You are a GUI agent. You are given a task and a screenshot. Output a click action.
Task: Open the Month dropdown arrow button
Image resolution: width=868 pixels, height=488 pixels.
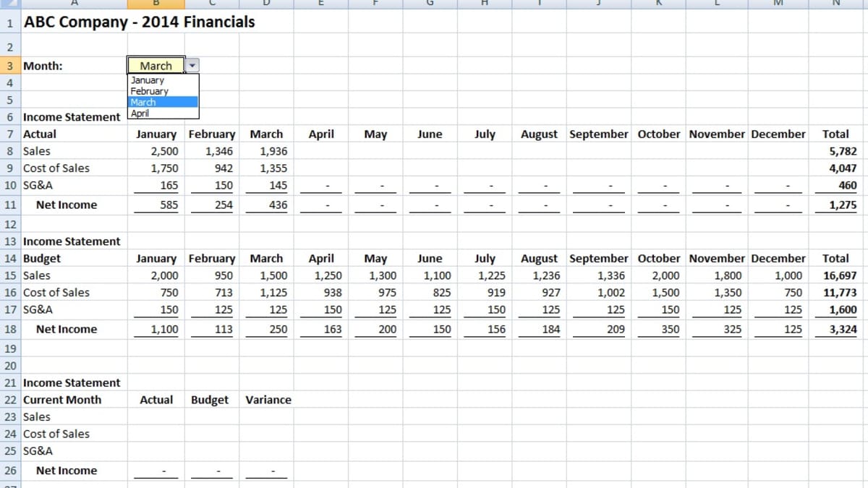[192, 66]
